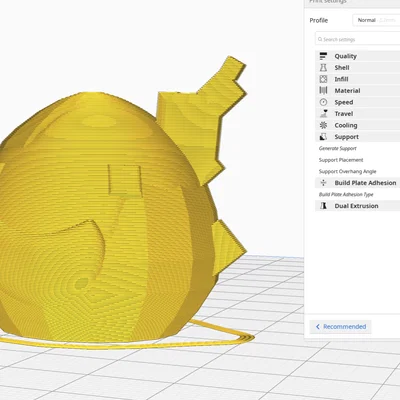This screenshot has height=400, width=400.
Task: Click the Dual Extrusion icon
Action: tap(323, 206)
